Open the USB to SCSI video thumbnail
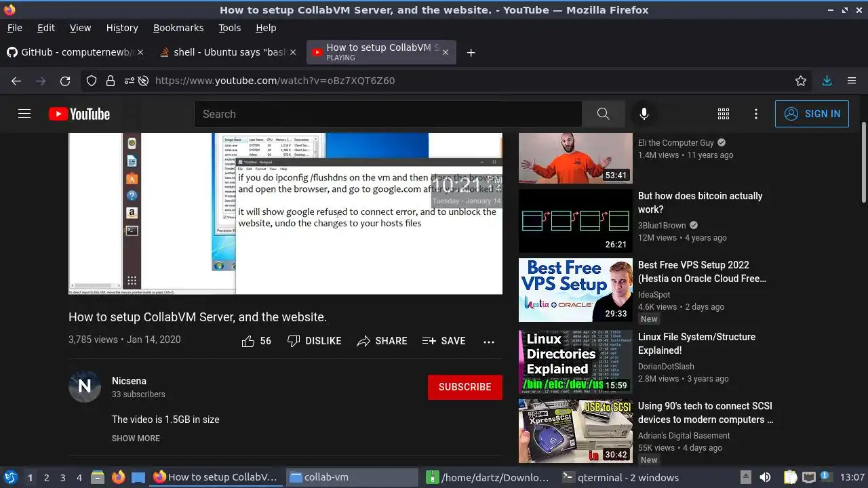Image resolution: width=868 pixels, height=488 pixels. [576, 431]
